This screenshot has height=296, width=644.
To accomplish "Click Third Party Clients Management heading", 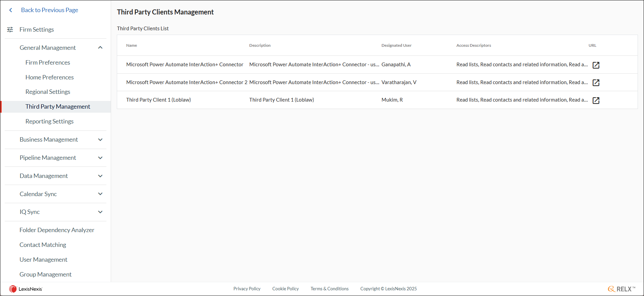I will point(165,12).
